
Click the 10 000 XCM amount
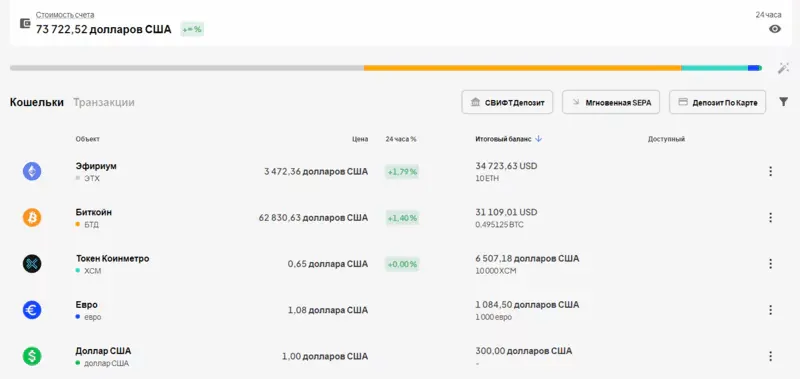tap(496, 271)
